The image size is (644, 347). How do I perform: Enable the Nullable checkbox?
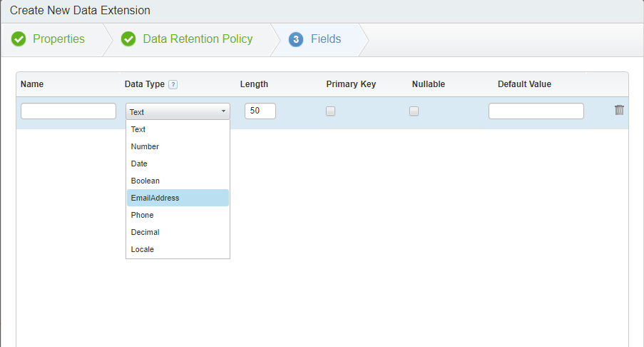coord(414,111)
